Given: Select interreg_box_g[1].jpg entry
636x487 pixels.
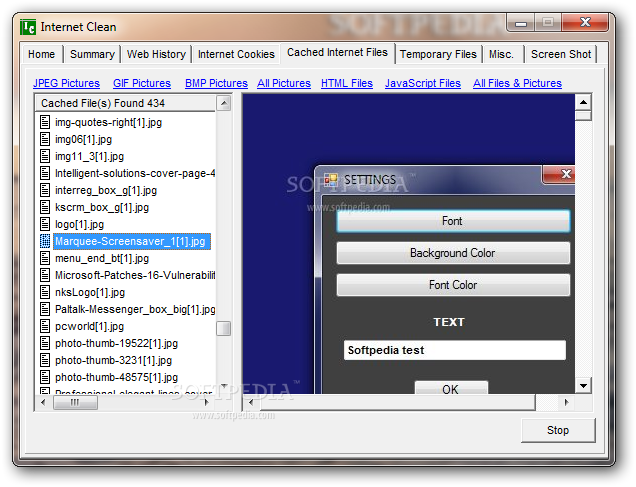Looking at the screenshot, I should [106, 190].
